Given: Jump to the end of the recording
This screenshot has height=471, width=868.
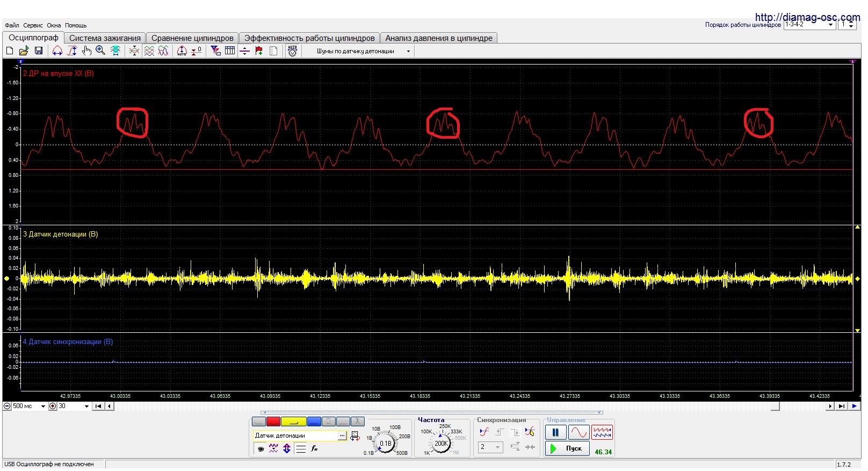Looking at the screenshot, I should click(842, 406).
